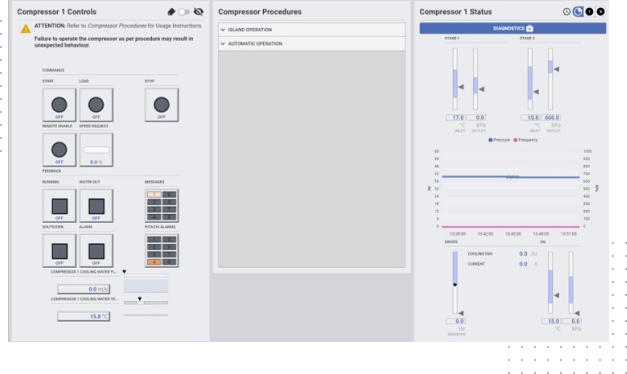Toggle the Load command button
This screenshot has height=374, width=627.
[96, 105]
